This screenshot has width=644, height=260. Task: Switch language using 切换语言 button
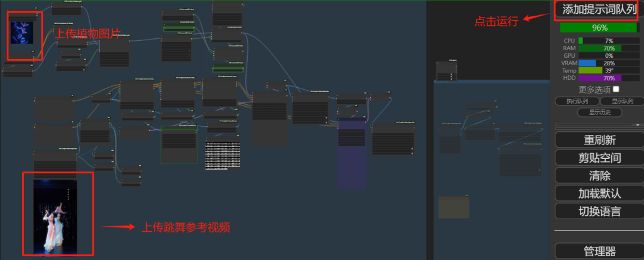tap(599, 211)
